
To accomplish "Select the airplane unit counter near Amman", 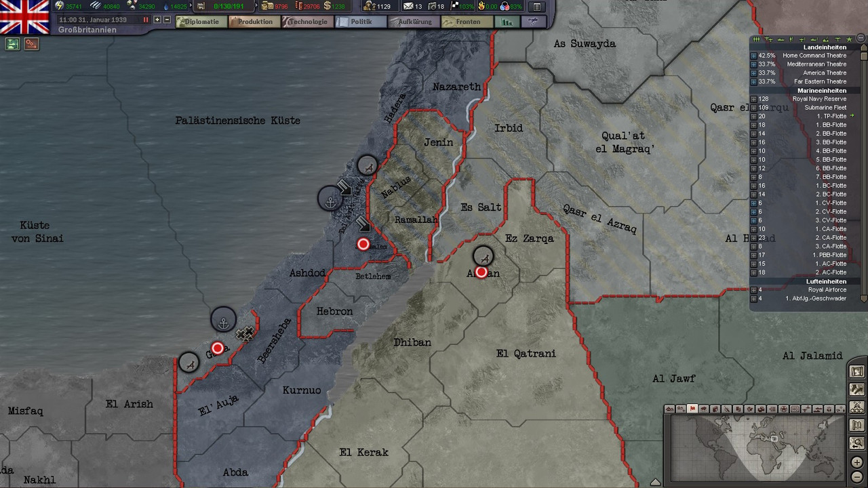I will coord(483,256).
